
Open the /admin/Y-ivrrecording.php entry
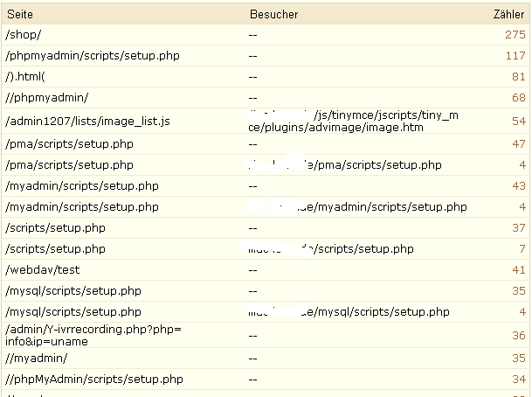coord(93,335)
